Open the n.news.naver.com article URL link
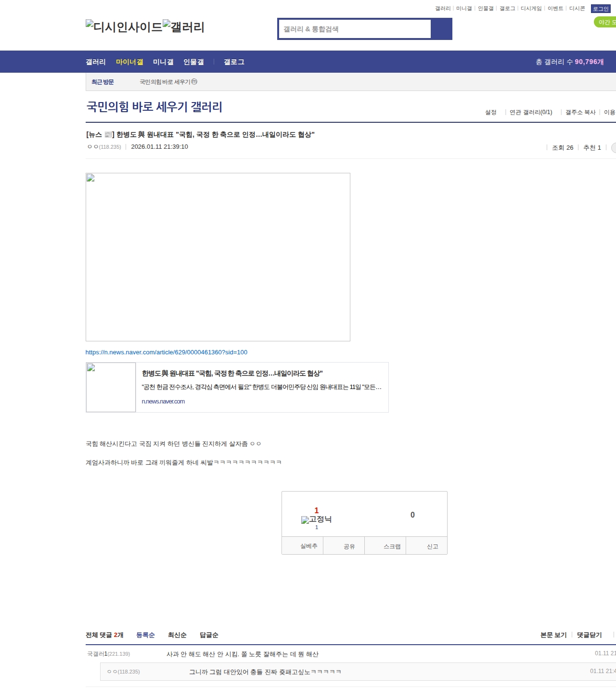Image resolution: width=616 pixels, height=688 pixels. pos(166,352)
